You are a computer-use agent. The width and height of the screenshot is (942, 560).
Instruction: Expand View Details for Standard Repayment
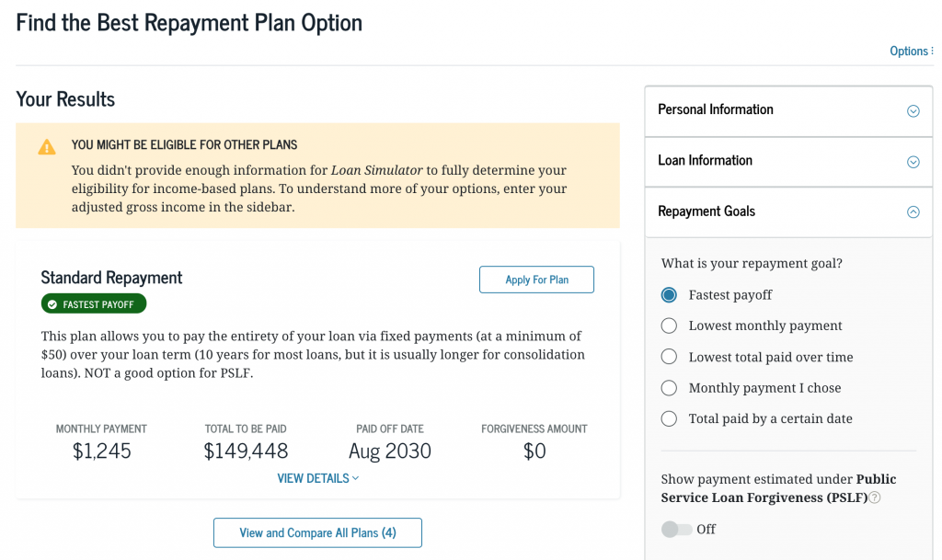[318, 478]
